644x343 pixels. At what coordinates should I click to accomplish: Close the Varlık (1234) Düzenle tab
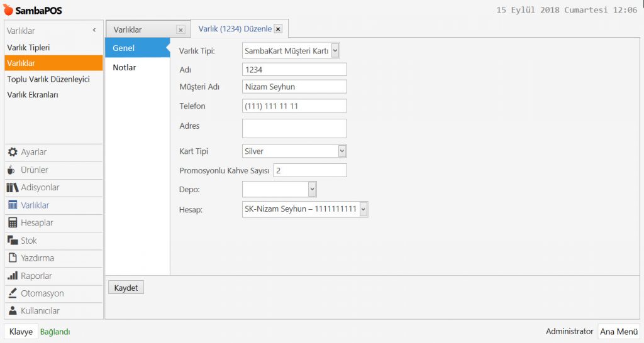[278, 29]
